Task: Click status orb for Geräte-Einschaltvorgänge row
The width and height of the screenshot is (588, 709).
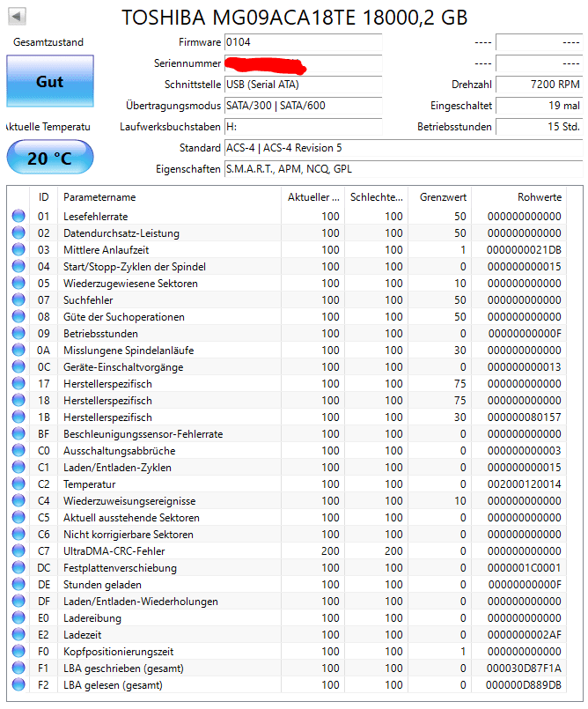Action: pyautogui.click(x=18, y=366)
